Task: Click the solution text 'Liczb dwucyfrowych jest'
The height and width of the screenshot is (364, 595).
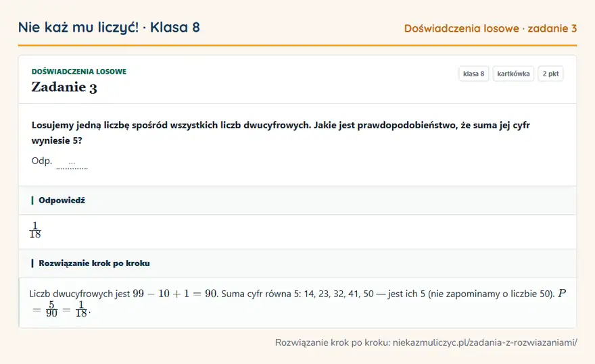Action: click(80, 294)
